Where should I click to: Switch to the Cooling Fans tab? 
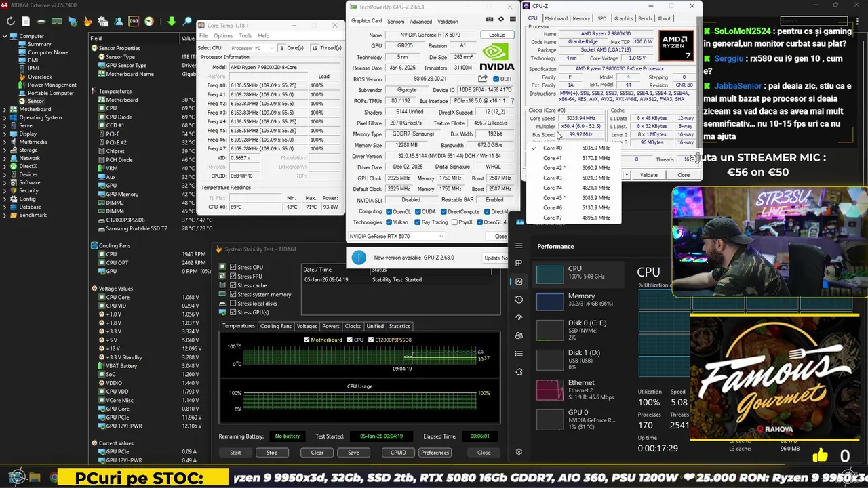pyautogui.click(x=276, y=326)
